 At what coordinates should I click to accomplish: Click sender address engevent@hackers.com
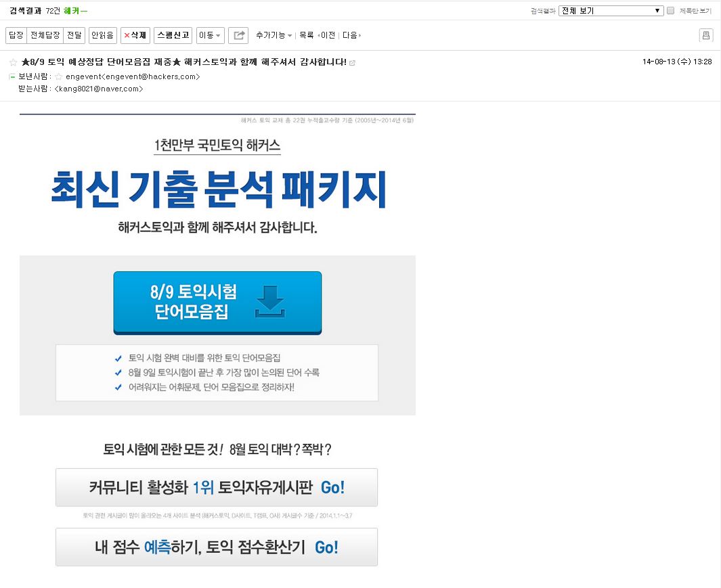coord(133,76)
